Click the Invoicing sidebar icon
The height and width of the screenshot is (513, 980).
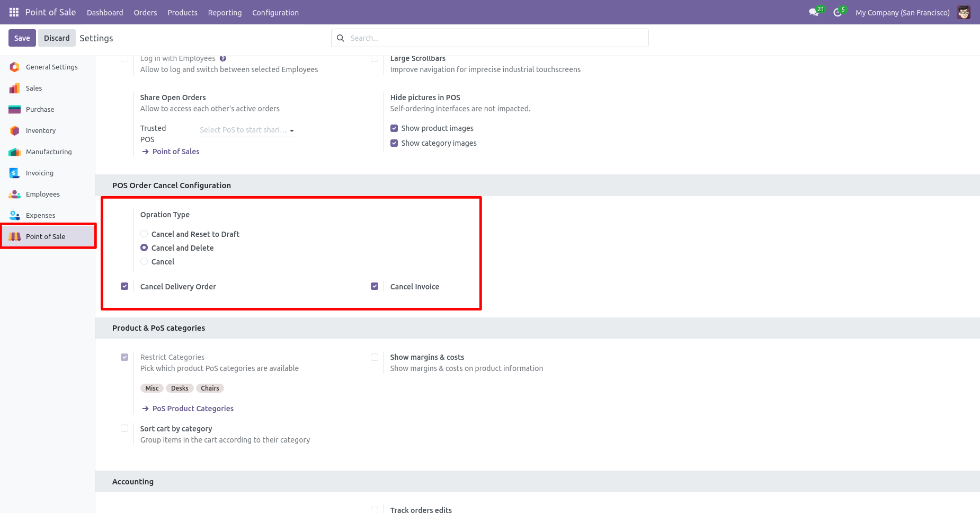(15, 173)
